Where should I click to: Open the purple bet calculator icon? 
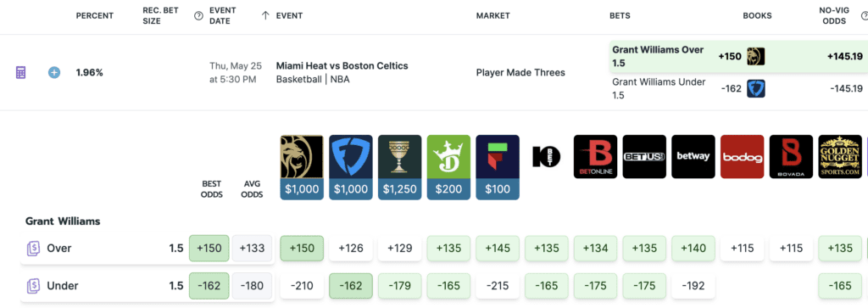pyautogui.click(x=20, y=73)
